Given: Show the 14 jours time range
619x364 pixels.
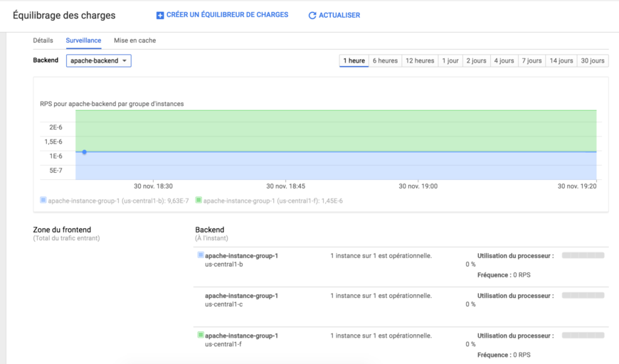Looking at the screenshot, I should point(561,60).
